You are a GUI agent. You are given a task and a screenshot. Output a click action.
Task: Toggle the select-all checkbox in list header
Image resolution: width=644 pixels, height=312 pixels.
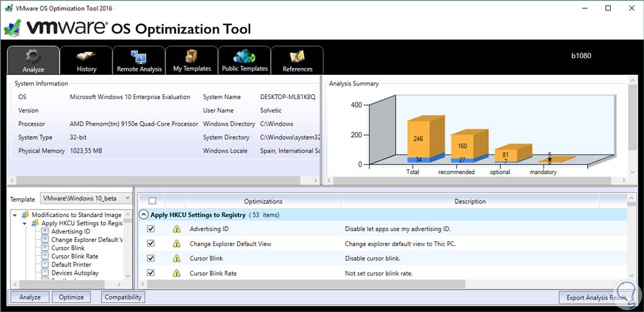point(152,201)
